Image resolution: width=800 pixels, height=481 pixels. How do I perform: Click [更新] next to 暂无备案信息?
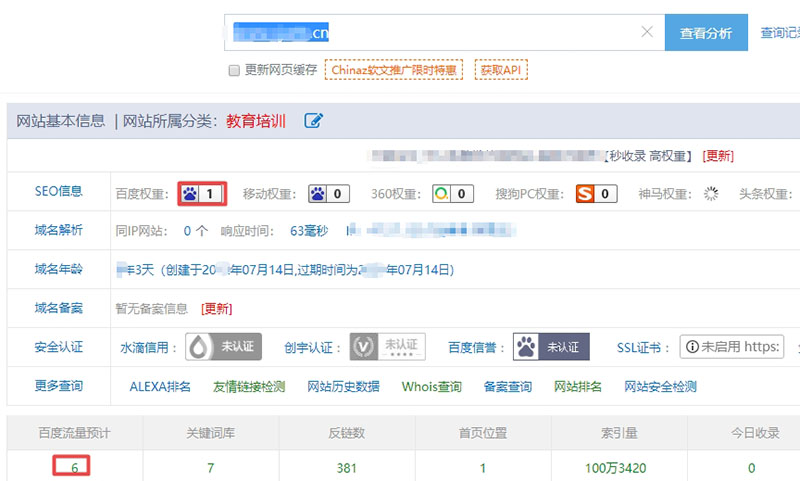(x=216, y=309)
